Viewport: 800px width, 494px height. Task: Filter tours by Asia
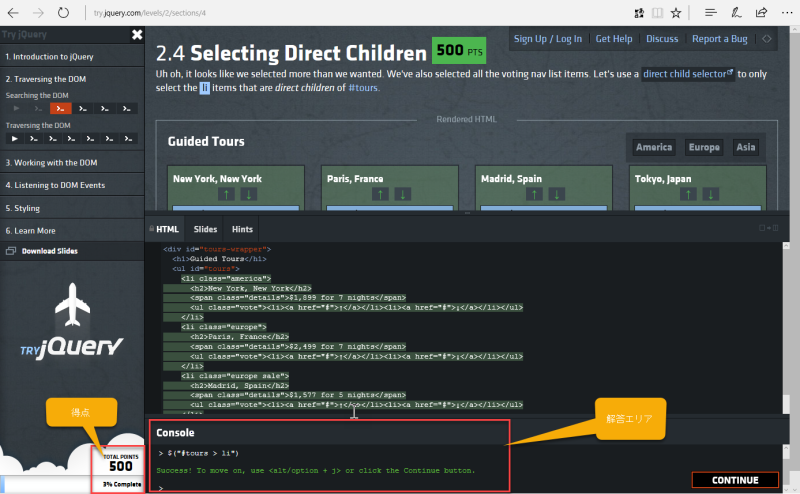pyautogui.click(x=745, y=147)
